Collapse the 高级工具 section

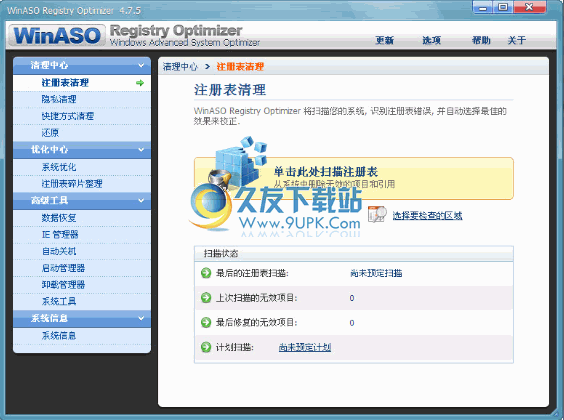pyautogui.click(x=141, y=200)
